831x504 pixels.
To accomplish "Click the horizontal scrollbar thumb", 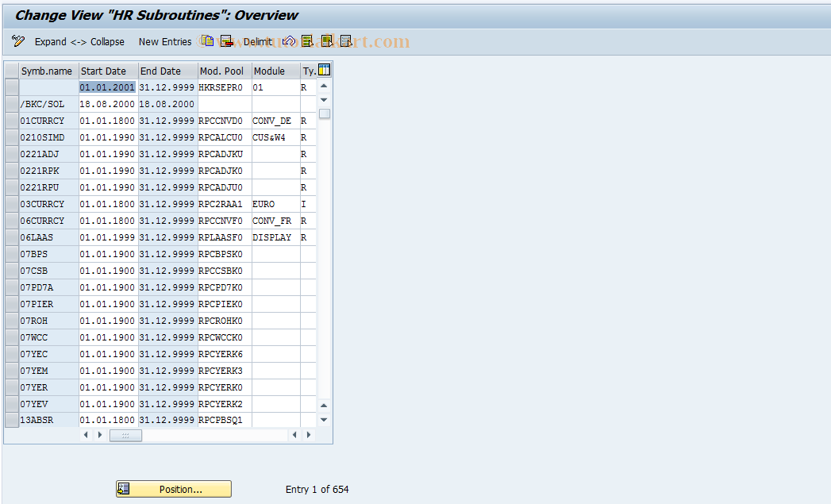I will [x=125, y=435].
